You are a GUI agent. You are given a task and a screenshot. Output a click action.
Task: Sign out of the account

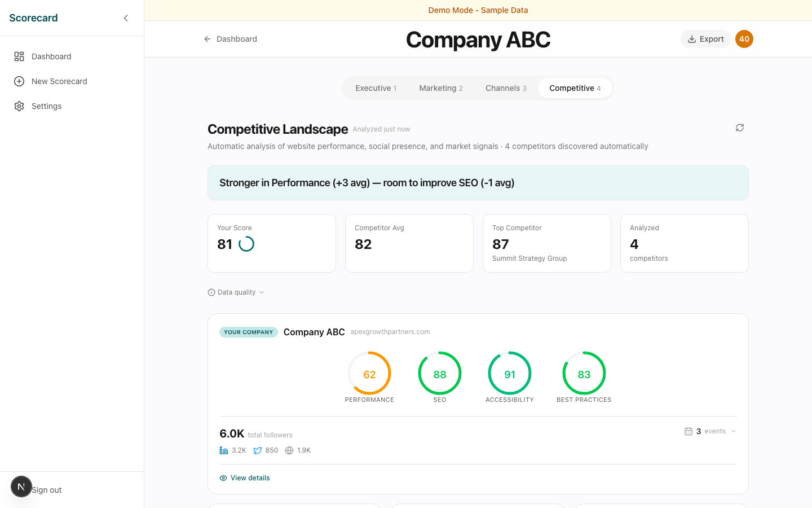pyautogui.click(x=46, y=490)
